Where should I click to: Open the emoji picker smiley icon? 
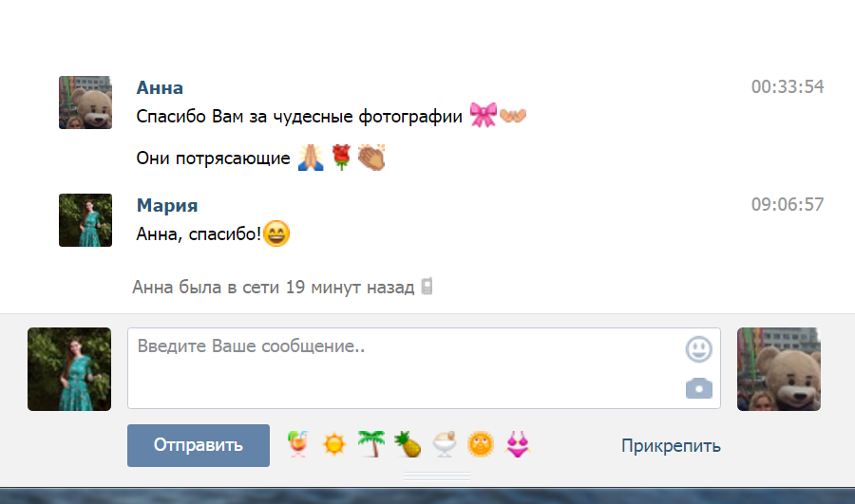698,349
